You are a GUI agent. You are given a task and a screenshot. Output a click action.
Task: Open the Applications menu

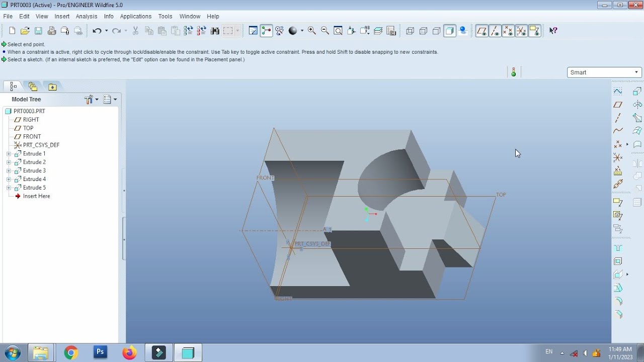point(136,17)
